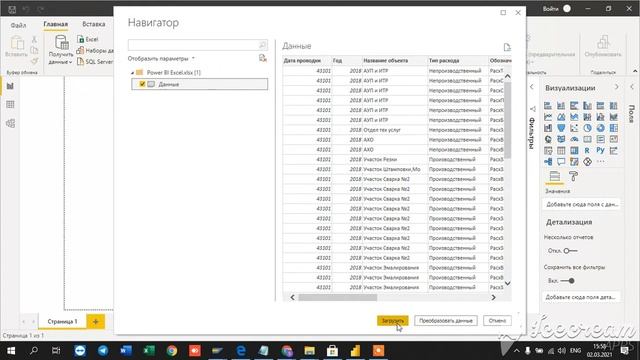The height and width of the screenshot is (360, 640).
Task: Click Войти to sign in
Action: click(x=550, y=9)
